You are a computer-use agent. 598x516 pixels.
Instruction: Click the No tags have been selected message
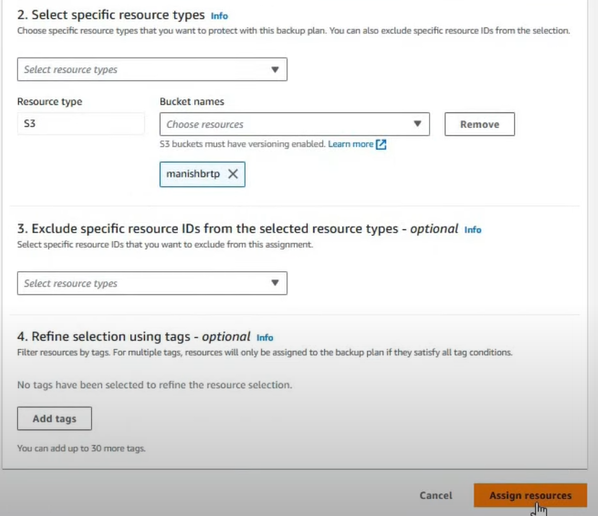point(154,385)
